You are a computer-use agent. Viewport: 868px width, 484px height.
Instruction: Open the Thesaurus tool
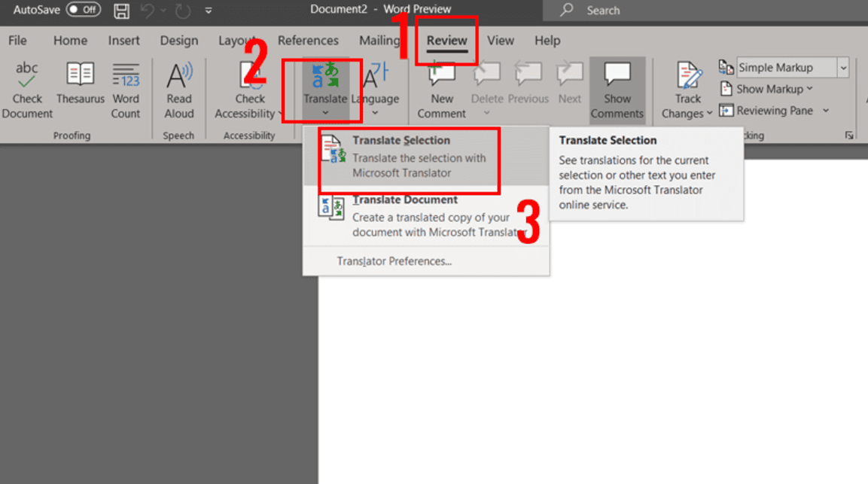tap(81, 83)
